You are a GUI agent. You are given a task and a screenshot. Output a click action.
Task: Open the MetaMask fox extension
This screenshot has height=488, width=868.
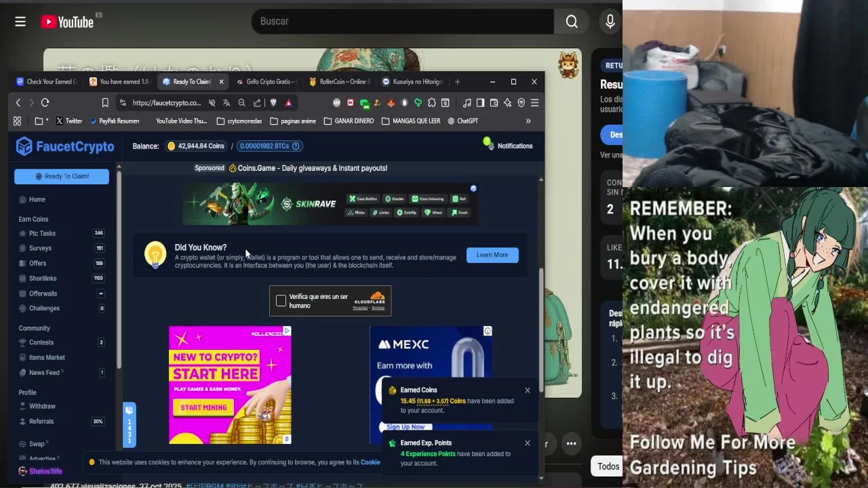coord(391,103)
